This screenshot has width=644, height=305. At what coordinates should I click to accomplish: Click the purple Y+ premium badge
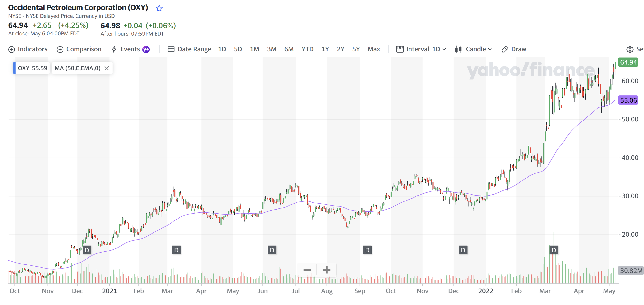click(x=146, y=50)
